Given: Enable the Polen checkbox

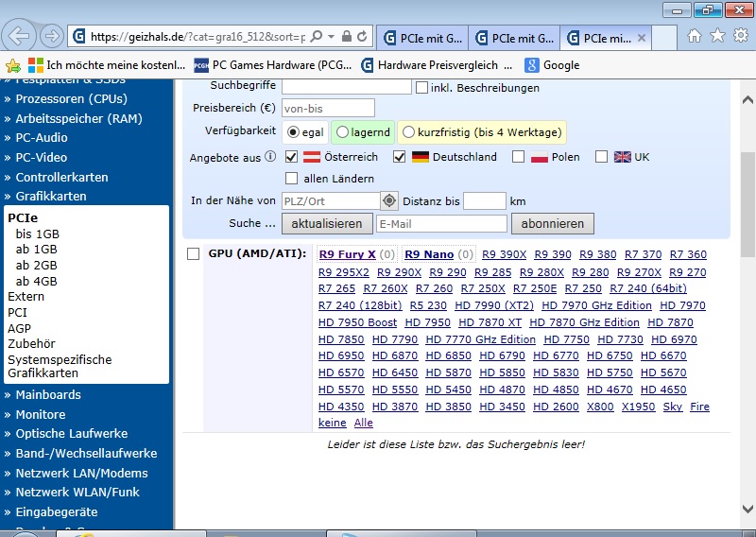Looking at the screenshot, I should (x=518, y=156).
